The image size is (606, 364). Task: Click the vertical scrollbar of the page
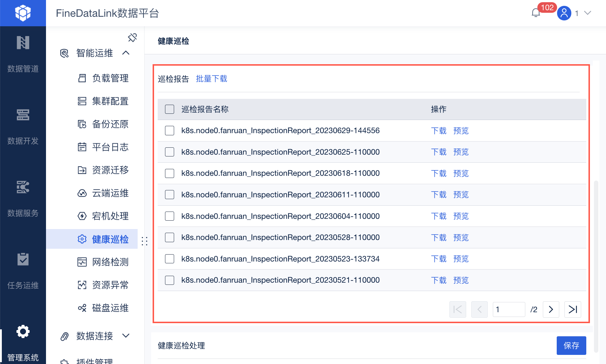(x=596, y=266)
